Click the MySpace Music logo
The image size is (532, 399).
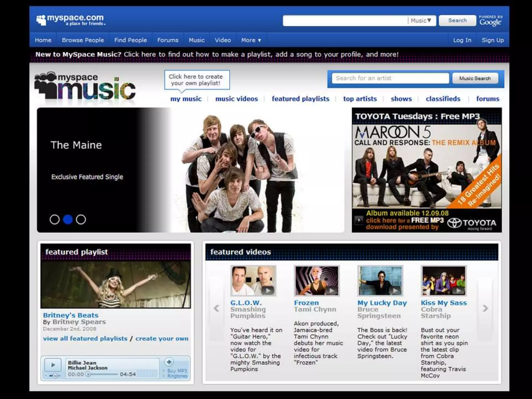tap(85, 87)
